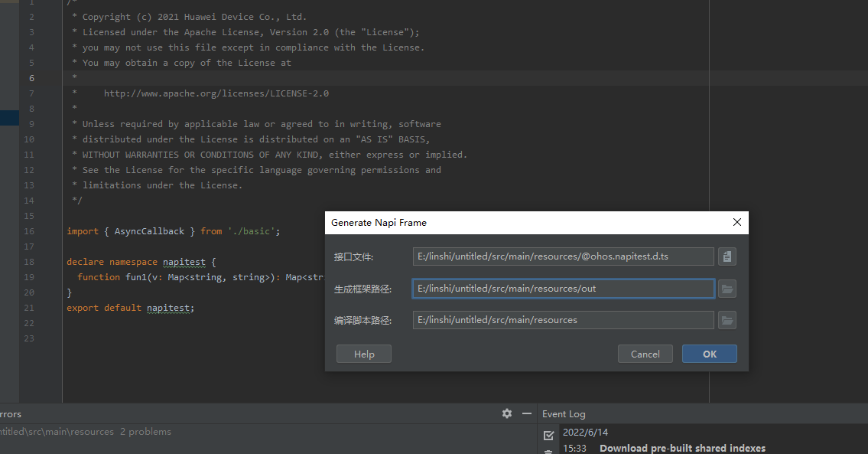Screen dimensions: 868x454
Task: Click 'WITHOUT WARRANTIES OR CONDITIONS' comment line
Action: 270,155
